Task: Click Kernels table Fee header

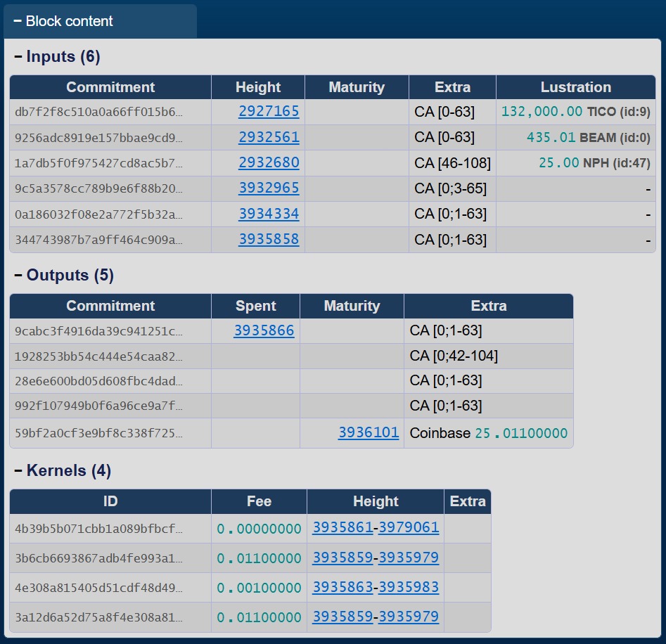Action: (x=259, y=501)
